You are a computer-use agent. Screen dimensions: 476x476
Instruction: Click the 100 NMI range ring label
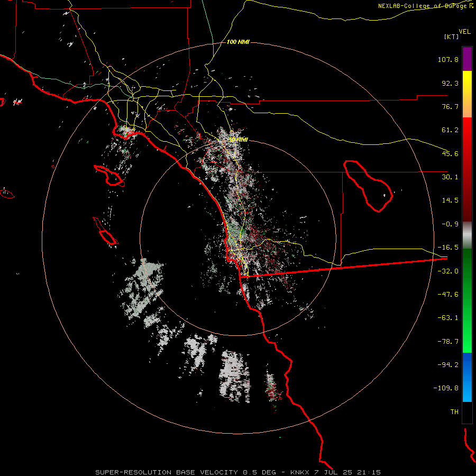click(238, 42)
